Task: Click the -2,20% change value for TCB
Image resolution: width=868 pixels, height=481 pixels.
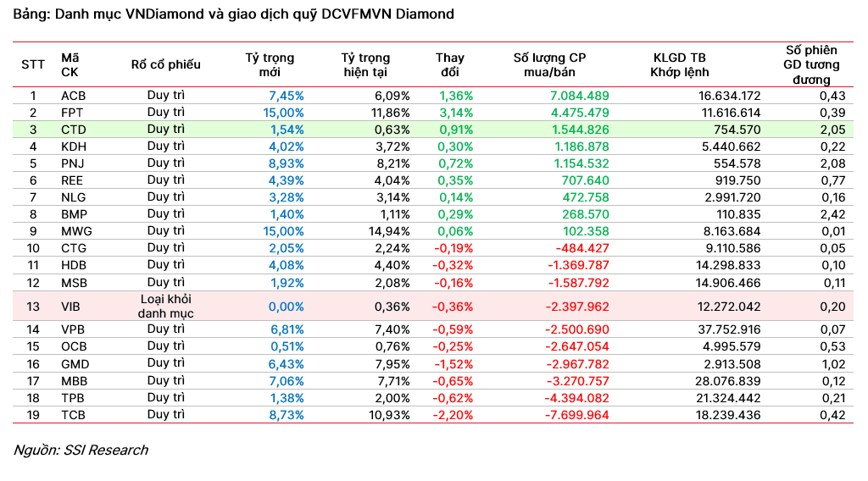Action: [x=453, y=415]
